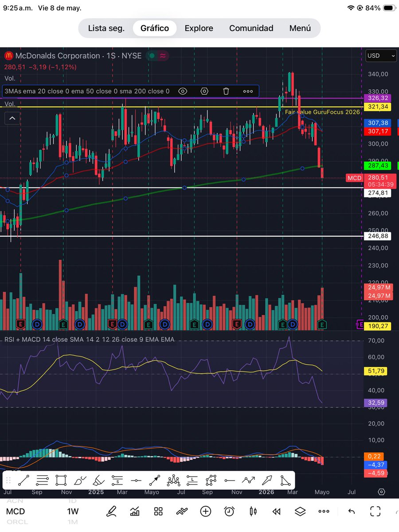Open the MCD symbol selector

click(x=16, y=511)
